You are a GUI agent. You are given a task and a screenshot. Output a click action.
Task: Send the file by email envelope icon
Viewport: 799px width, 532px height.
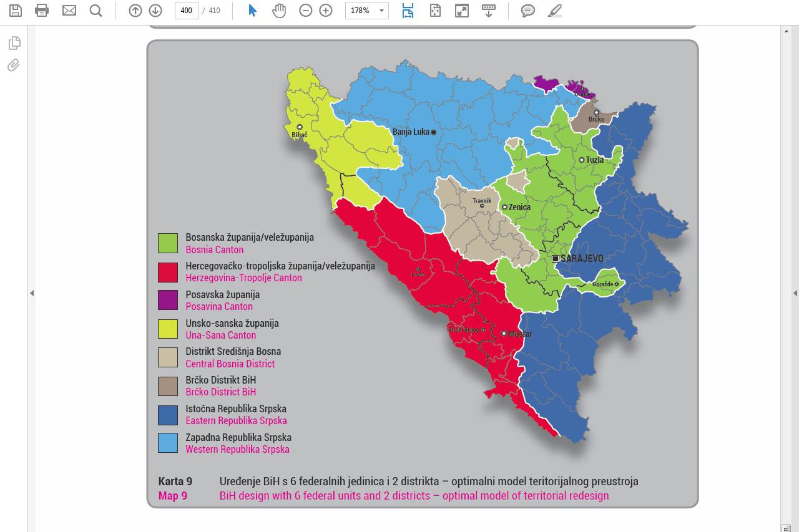tap(69, 11)
